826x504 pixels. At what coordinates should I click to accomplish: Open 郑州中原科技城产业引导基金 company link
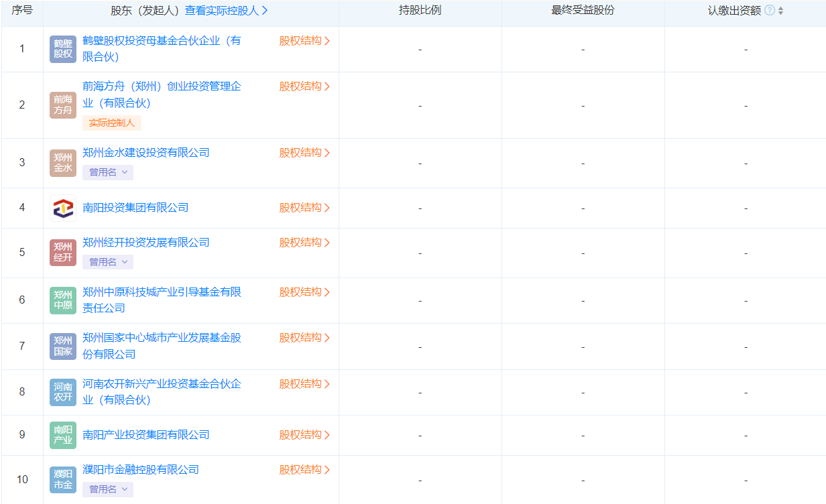pyautogui.click(x=162, y=300)
